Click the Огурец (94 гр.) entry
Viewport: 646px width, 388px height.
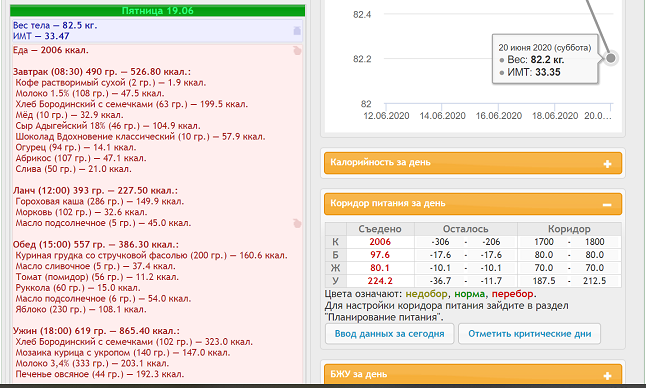coord(75,147)
